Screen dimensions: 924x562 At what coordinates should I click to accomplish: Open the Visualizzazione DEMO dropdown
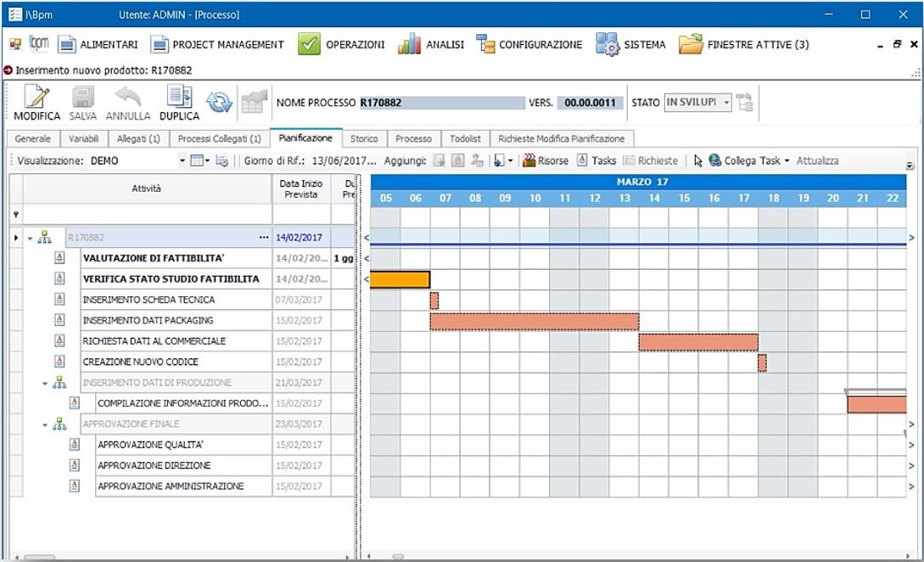pos(181,160)
